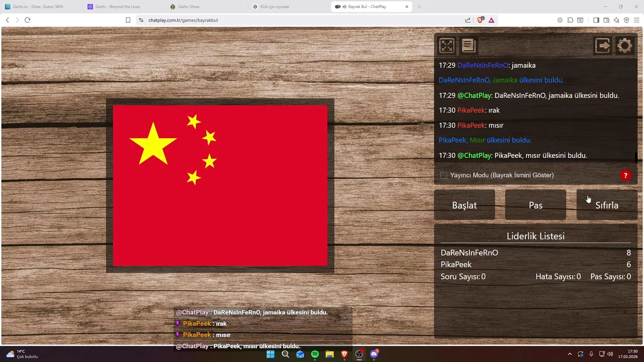The image size is (644, 362).
Task: Open Brave browser taskbar icon
Action: coord(345,354)
